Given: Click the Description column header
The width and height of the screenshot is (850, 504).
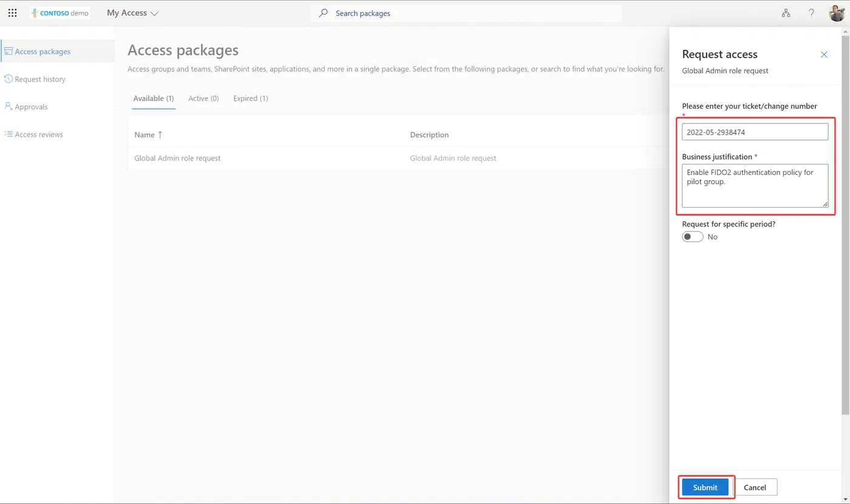Looking at the screenshot, I should (x=429, y=135).
